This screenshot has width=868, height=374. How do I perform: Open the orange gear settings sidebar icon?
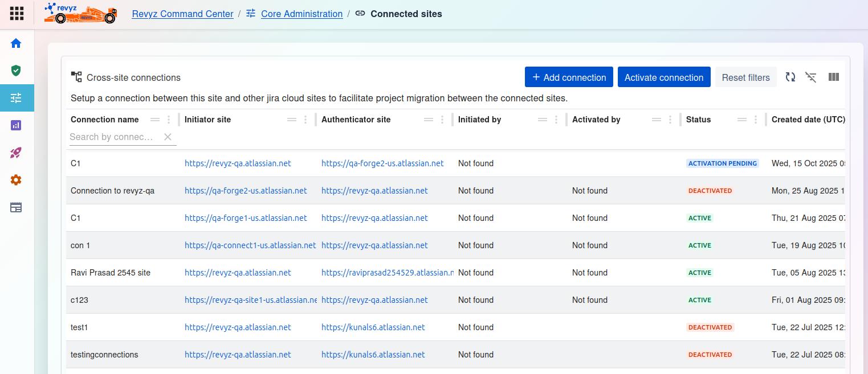click(x=16, y=180)
